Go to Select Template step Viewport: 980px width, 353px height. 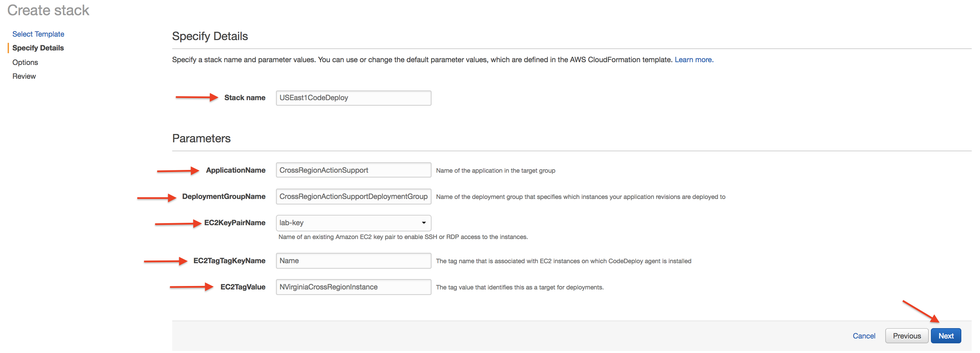point(38,34)
